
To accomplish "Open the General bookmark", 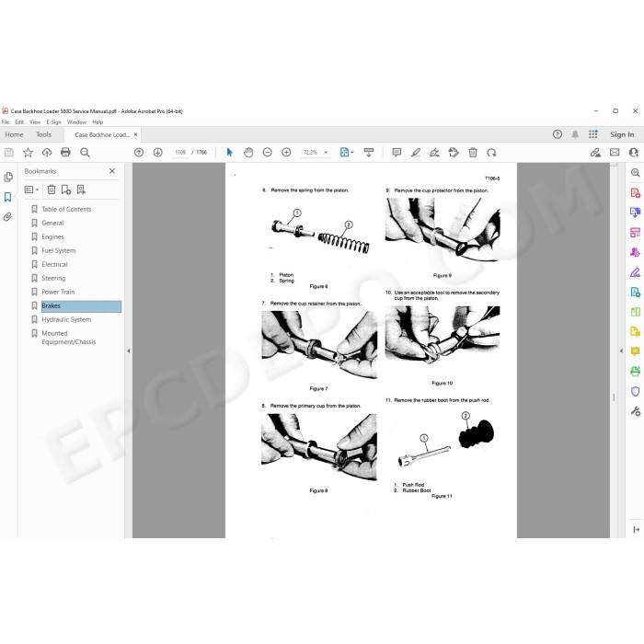I will [x=52, y=223].
